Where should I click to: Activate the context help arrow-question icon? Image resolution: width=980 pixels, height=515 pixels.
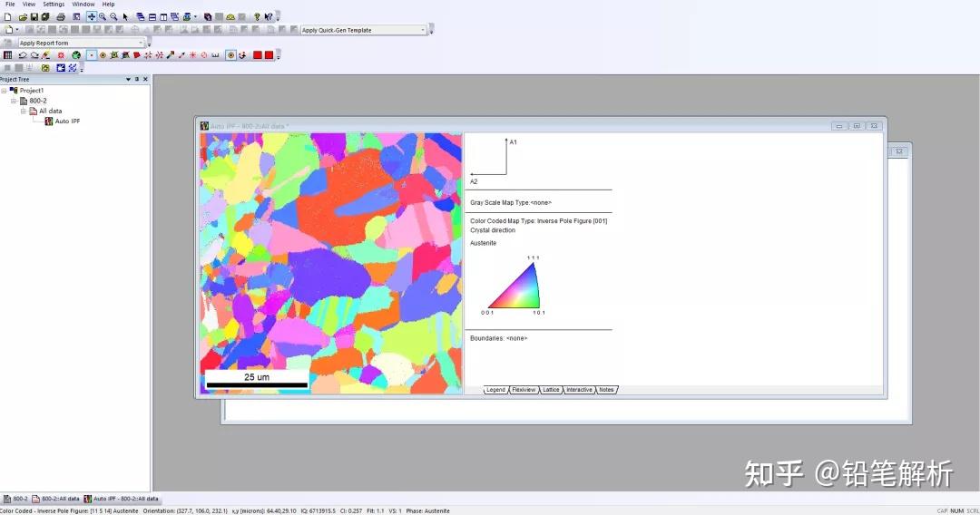(x=268, y=17)
